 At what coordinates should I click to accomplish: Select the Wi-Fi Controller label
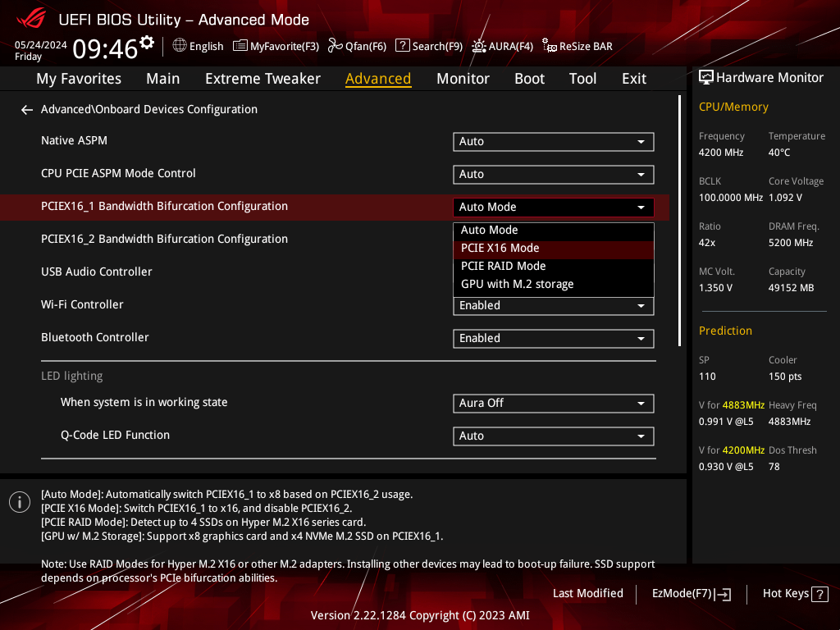tap(82, 305)
